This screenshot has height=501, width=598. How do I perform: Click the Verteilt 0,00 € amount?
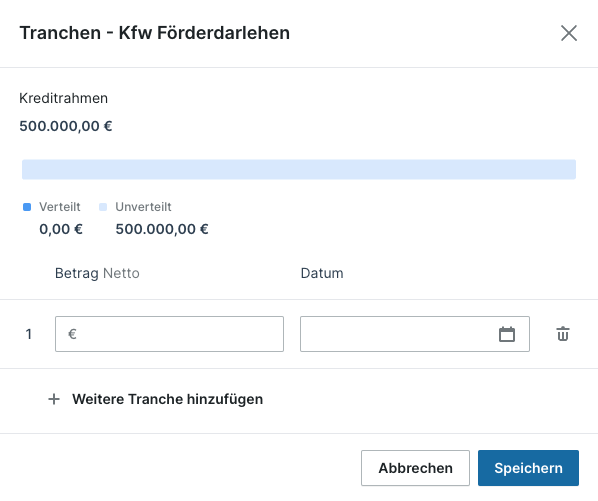(61, 229)
